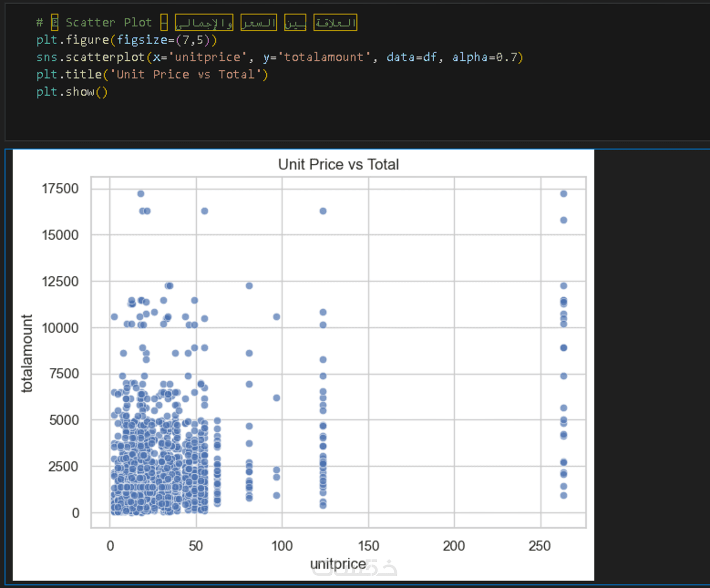Click the 150 x-axis tick label
Image resolution: width=710 pixels, height=588 pixels.
point(368,546)
